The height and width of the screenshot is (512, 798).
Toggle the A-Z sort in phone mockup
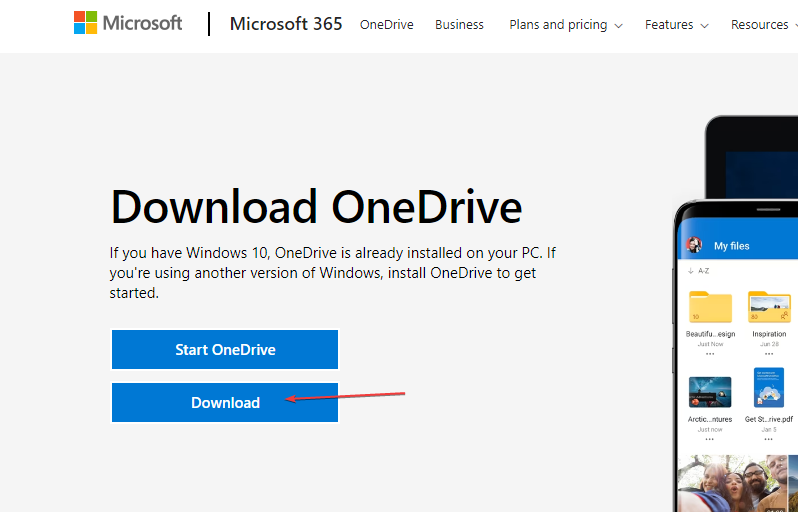[699, 271]
